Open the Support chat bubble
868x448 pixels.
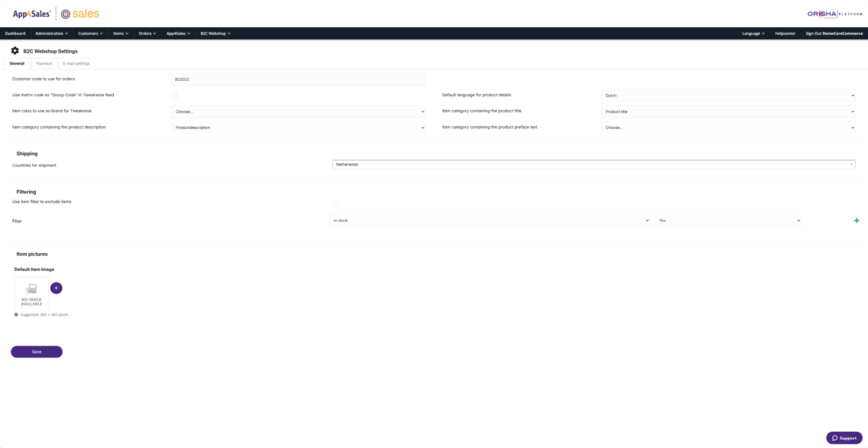click(844, 438)
